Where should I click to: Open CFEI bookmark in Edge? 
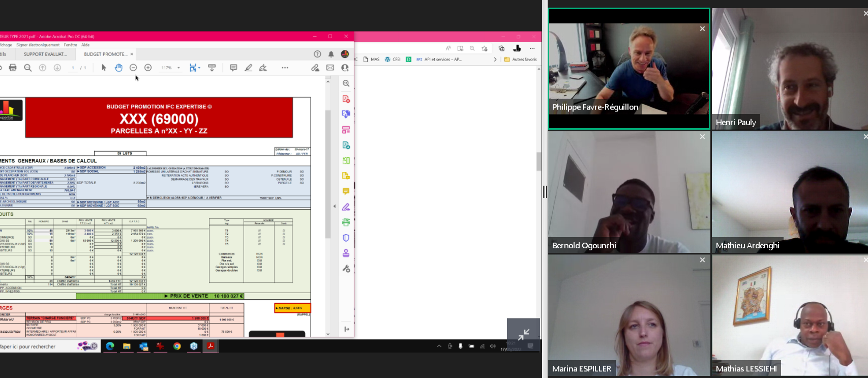coord(393,60)
